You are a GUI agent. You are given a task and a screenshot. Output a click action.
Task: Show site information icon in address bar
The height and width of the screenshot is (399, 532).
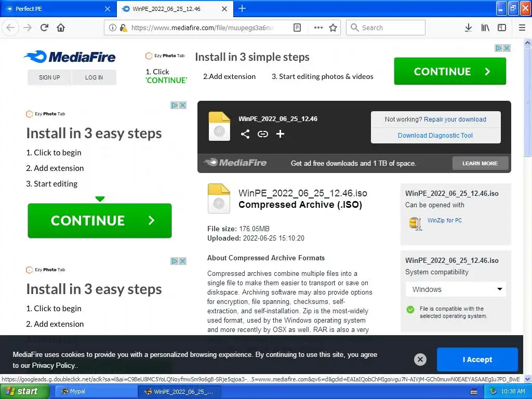(112, 28)
